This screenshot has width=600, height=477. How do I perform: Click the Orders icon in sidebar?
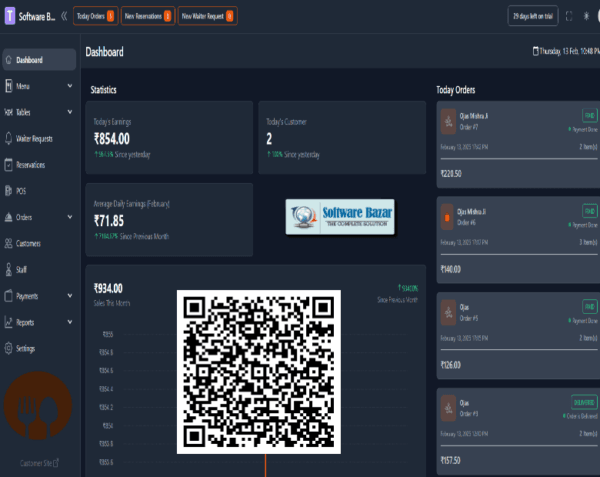tap(8, 217)
